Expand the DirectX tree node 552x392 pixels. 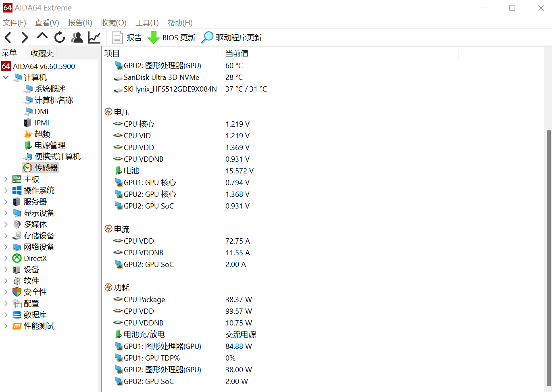[x=6, y=258]
